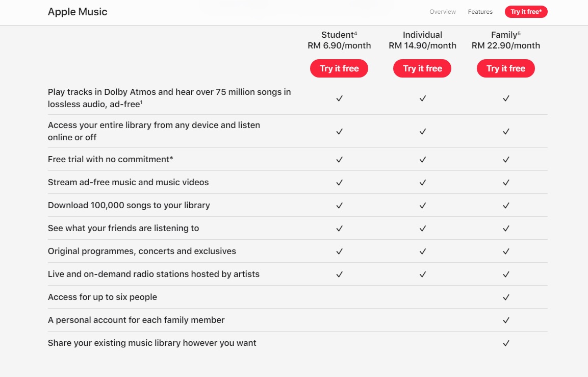Click Individual checkmark in friends listening row
588x377 pixels.
[423, 228]
